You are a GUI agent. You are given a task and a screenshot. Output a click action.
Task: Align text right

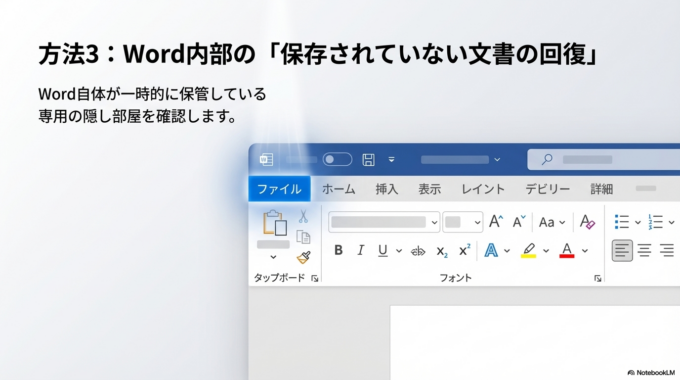pyautogui.click(x=667, y=251)
